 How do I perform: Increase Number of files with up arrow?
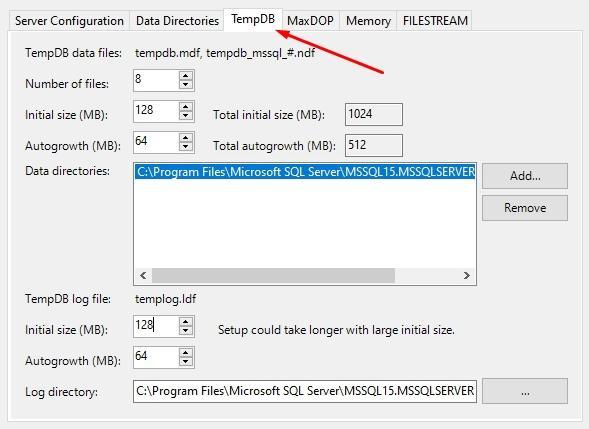(x=186, y=75)
